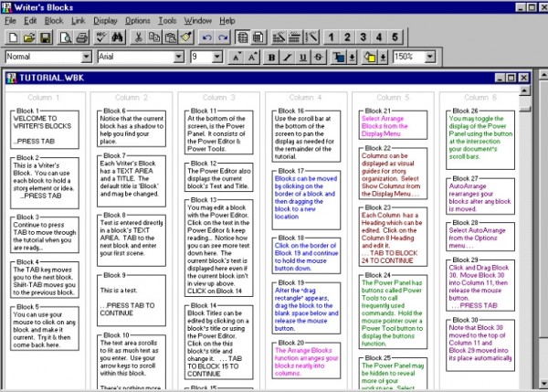
Task: Toggle Underline formatting button
Action: (x=303, y=57)
